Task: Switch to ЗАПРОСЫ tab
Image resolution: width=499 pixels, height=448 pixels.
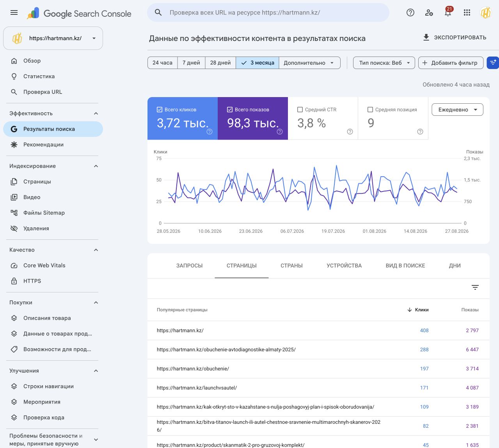Action: 190,266
